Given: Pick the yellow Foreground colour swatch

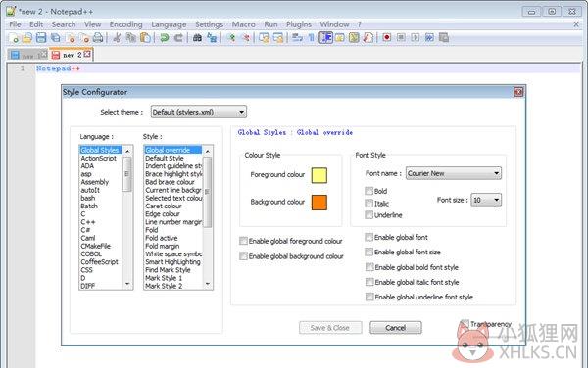Looking at the screenshot, I should click(319, 175).
